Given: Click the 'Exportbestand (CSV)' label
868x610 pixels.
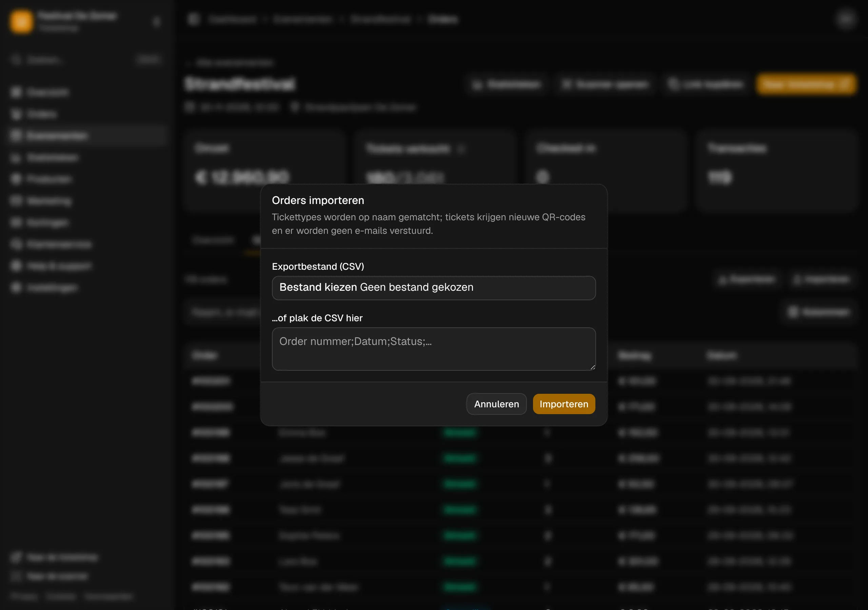Looking at the screenshot, I should coord(318,266).
